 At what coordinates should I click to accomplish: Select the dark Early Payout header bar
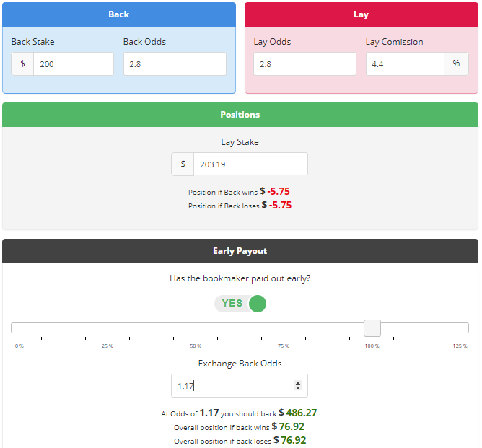click(240, 251)
